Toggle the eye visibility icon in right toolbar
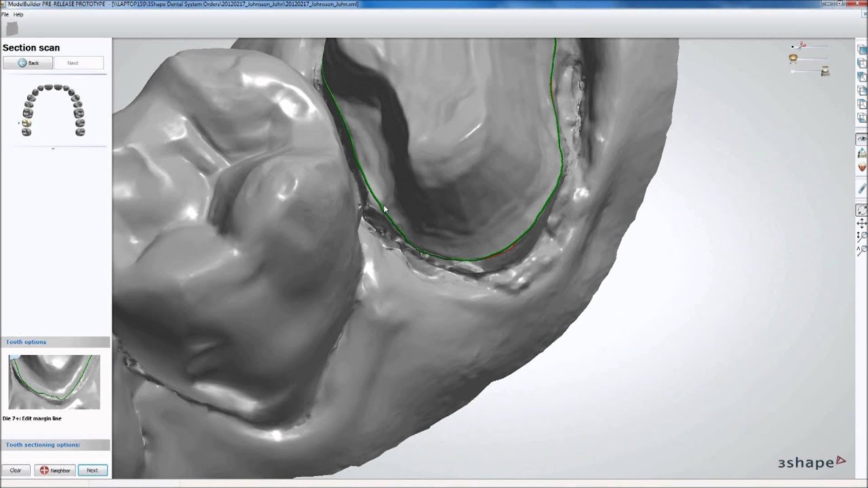 coord(862,139)
